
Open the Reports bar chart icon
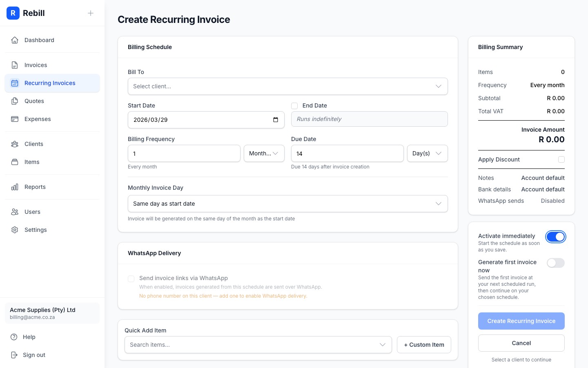(15, 187)
